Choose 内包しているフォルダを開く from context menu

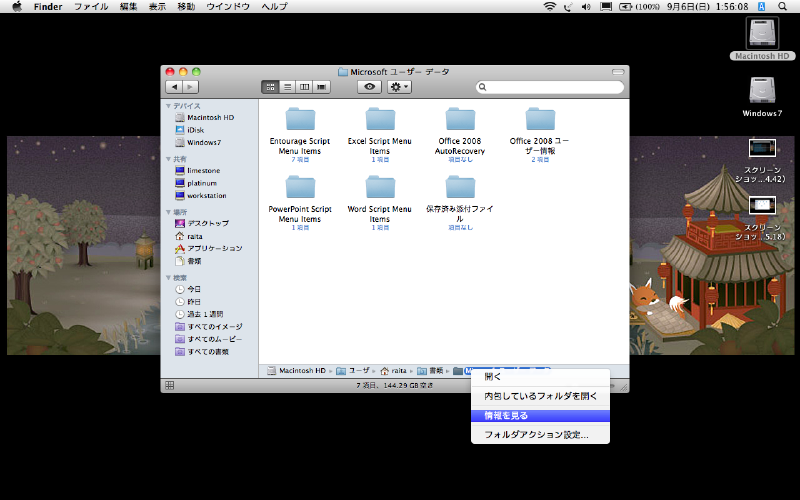[540, 396]
